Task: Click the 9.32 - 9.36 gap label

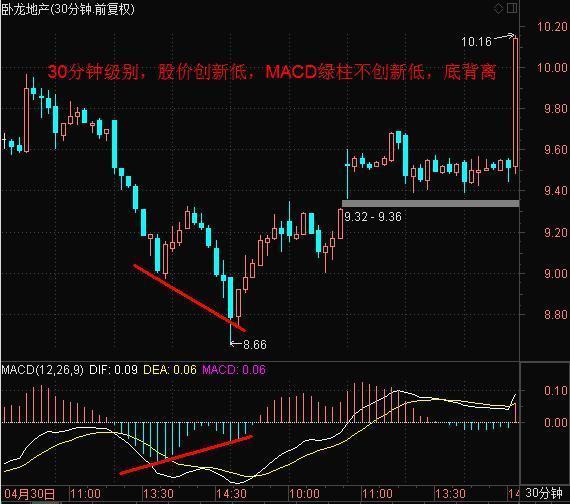Action: 373,217
